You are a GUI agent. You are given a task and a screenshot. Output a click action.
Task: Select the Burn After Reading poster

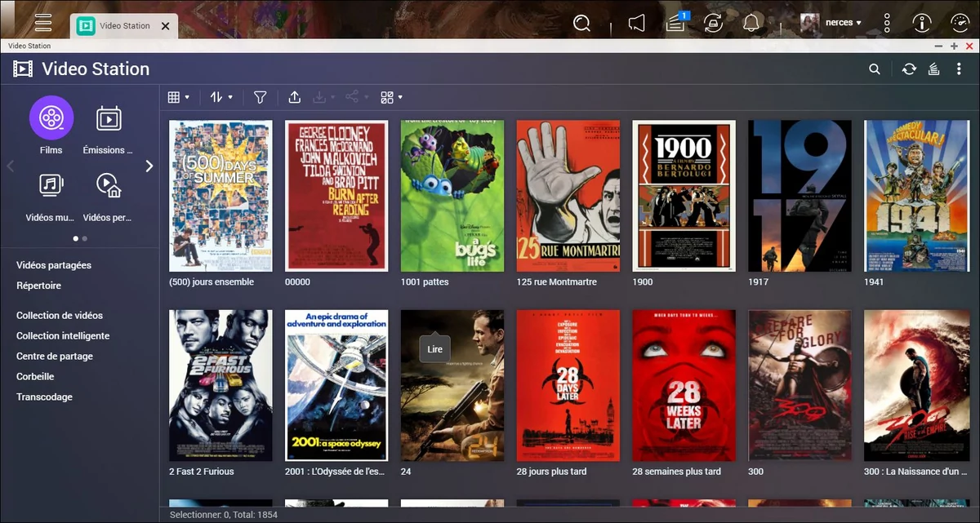(x=336, y=196)
